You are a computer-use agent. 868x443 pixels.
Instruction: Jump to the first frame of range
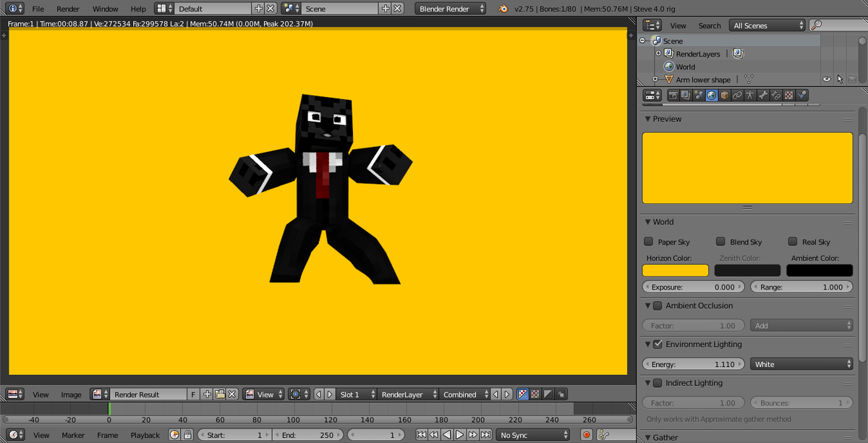click(421, 435)
